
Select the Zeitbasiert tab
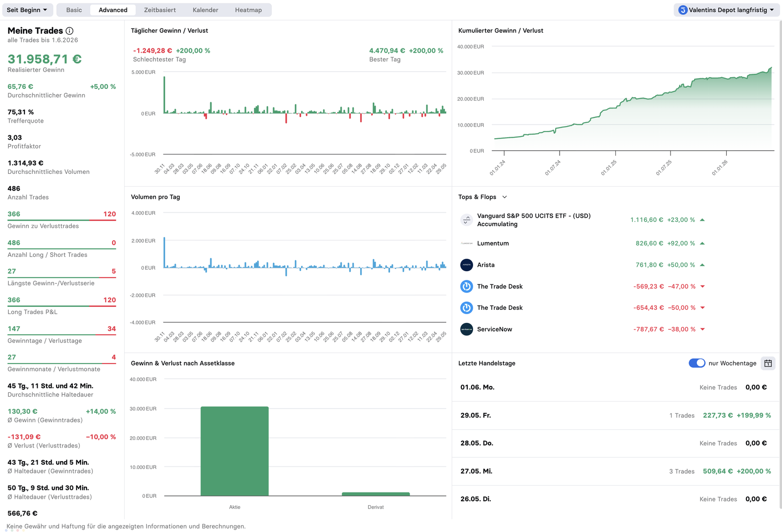tap(160, 10)
